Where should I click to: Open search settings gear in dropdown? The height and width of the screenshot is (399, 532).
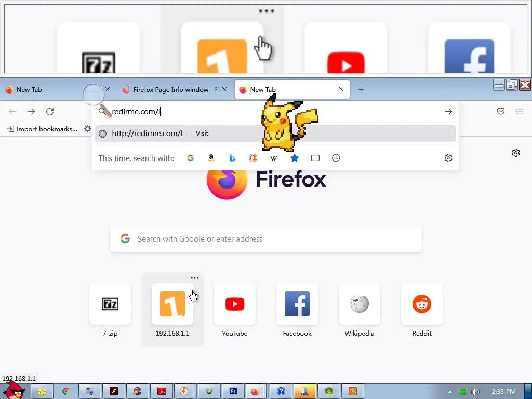(x=448, y=158)
